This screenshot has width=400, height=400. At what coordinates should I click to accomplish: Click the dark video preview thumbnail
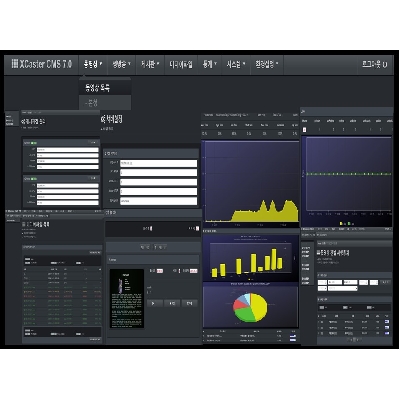pyautogui.click(x=127, y=299)
